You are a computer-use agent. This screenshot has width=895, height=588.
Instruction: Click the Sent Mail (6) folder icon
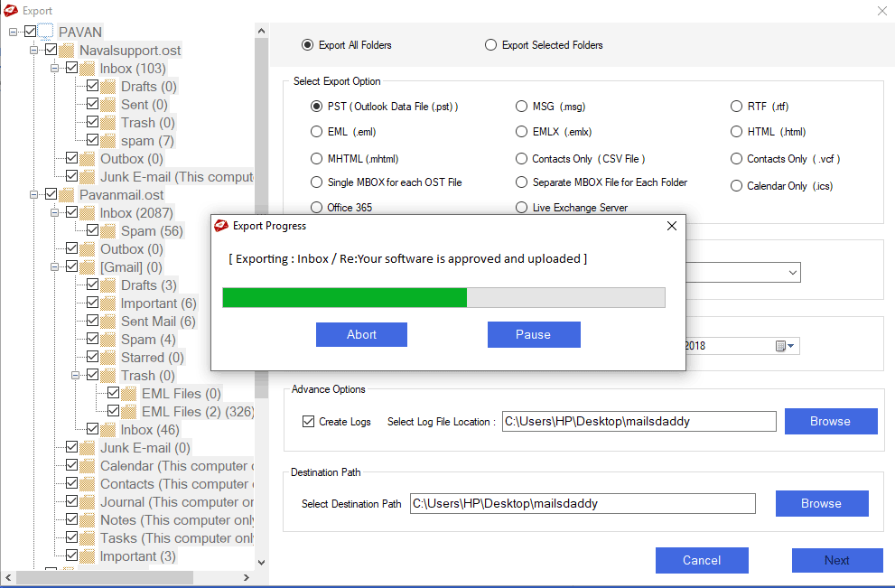[108, 322]
